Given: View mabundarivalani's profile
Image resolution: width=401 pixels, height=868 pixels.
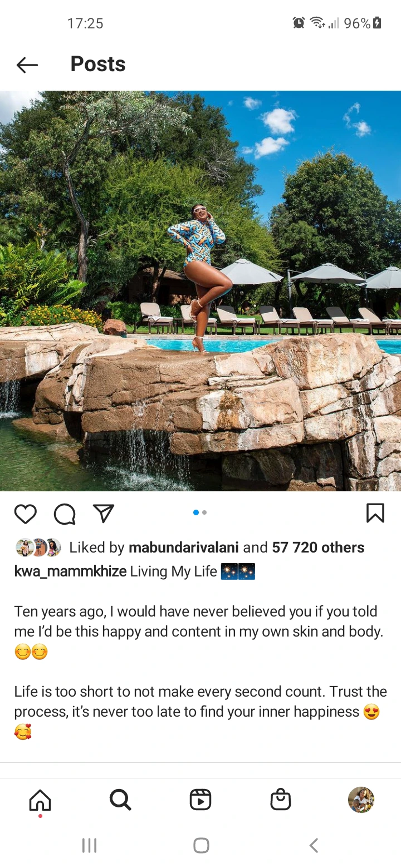Looking at the screenshot, I should click(x=184, y=548).
